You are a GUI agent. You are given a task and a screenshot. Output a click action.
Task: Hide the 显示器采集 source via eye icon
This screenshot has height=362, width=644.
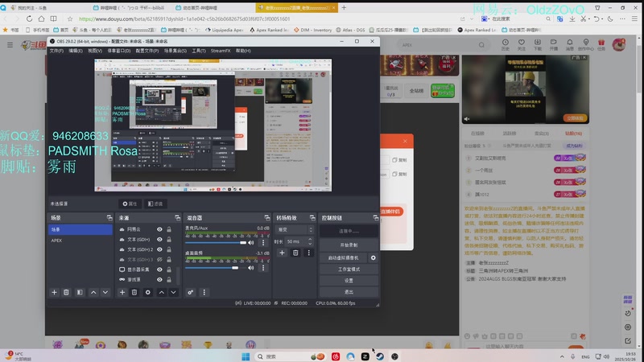(x=159, y=269)
